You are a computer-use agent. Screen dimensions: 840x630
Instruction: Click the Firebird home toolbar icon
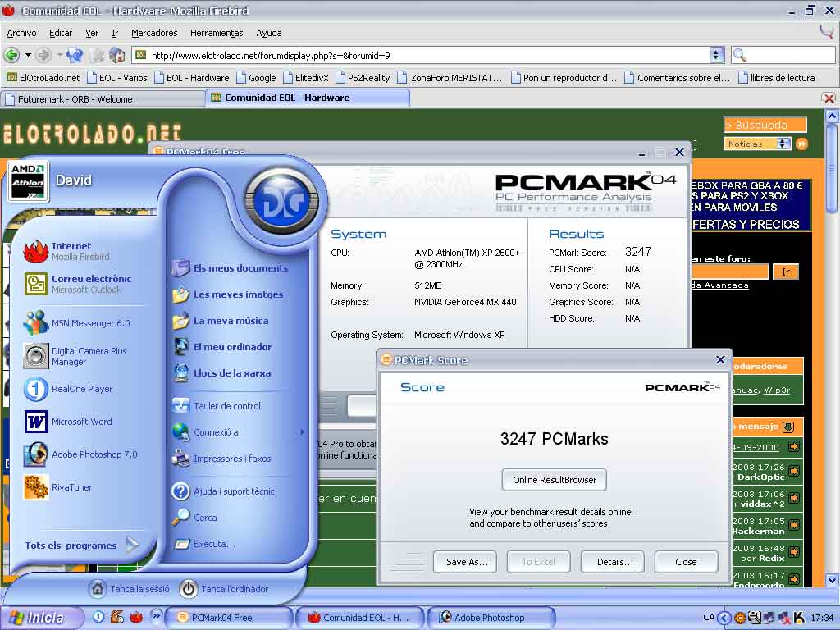click(x=117, y=55)
